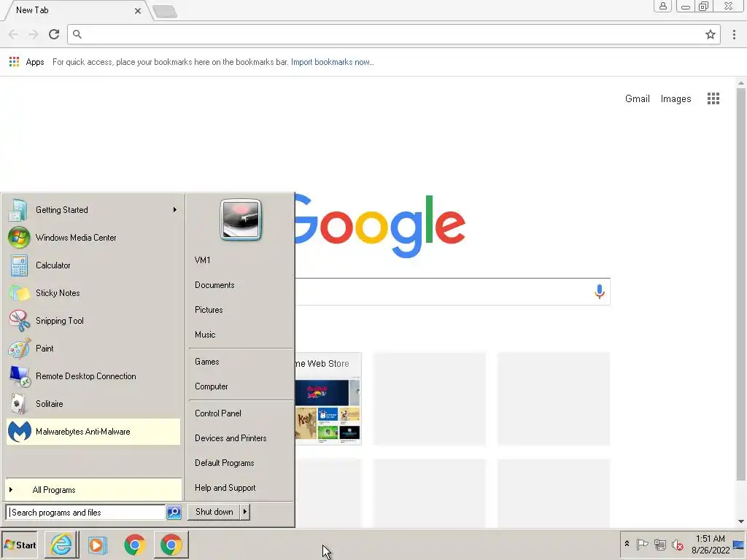Open Getting Started from Start menu
The height and width of the screenshot is (560, 747).
click(x=93, y=210)
